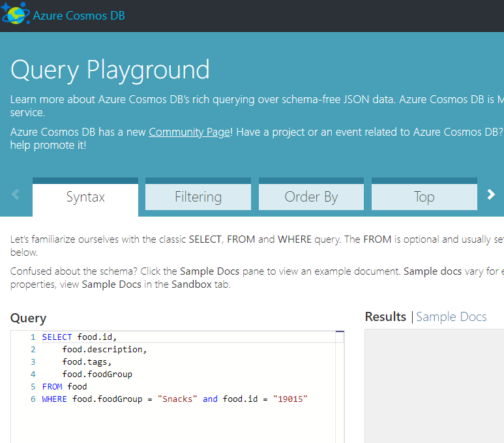The image size is (504, 443).
Task: Show previous tabs with left chevron
Action: click(15, 194)
